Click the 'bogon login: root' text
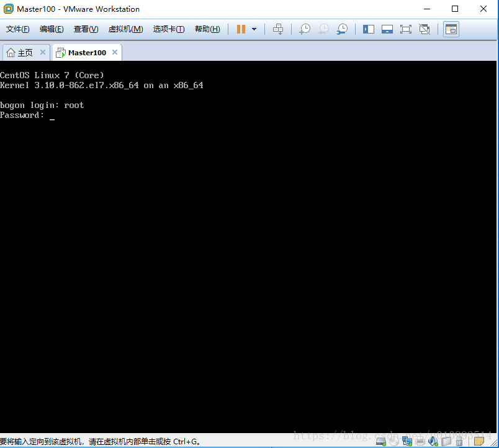This screenshot has width=499, height=448. click(42, 105)
